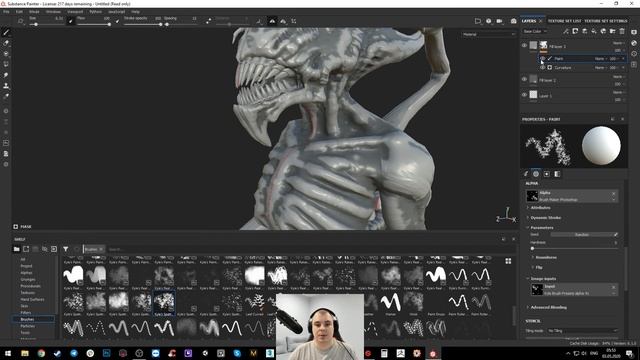The width and height of the screenshot is (640, 360).
Task: Hide Fill layer 2 with eye icon
Action: pos(524,80)
